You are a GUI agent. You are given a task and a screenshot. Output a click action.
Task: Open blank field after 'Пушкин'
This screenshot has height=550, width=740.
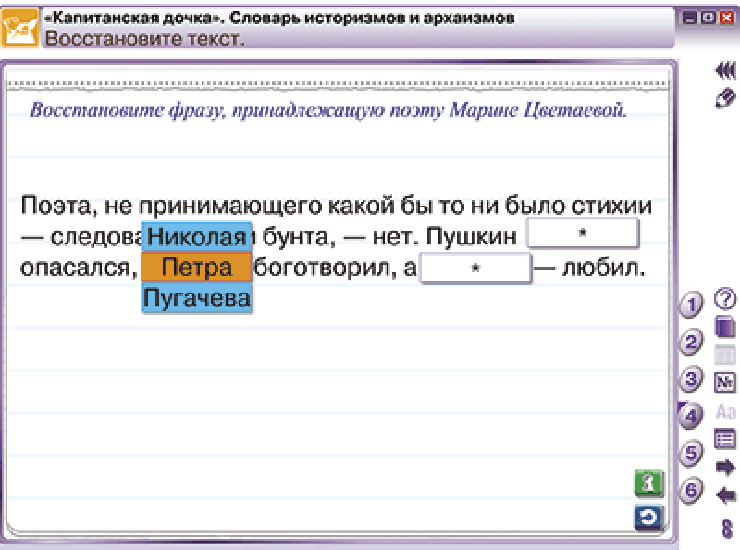pyautogui.click(x=582, y=233)
